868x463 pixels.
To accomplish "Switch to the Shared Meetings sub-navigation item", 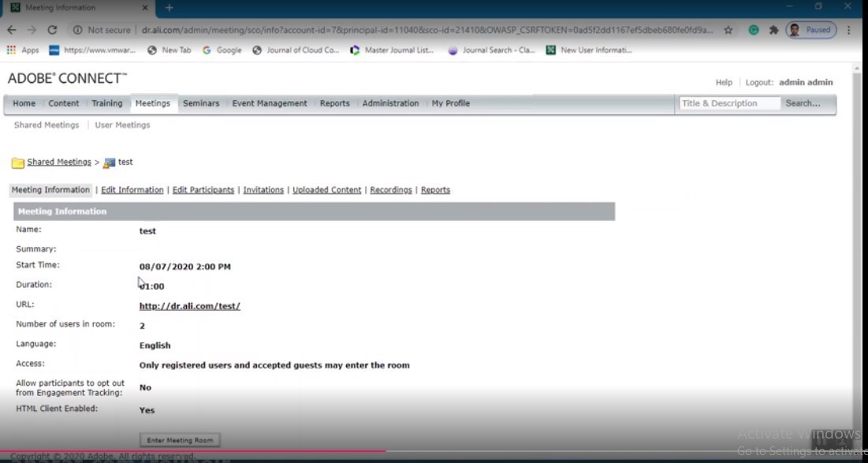I will click(47, 125).
